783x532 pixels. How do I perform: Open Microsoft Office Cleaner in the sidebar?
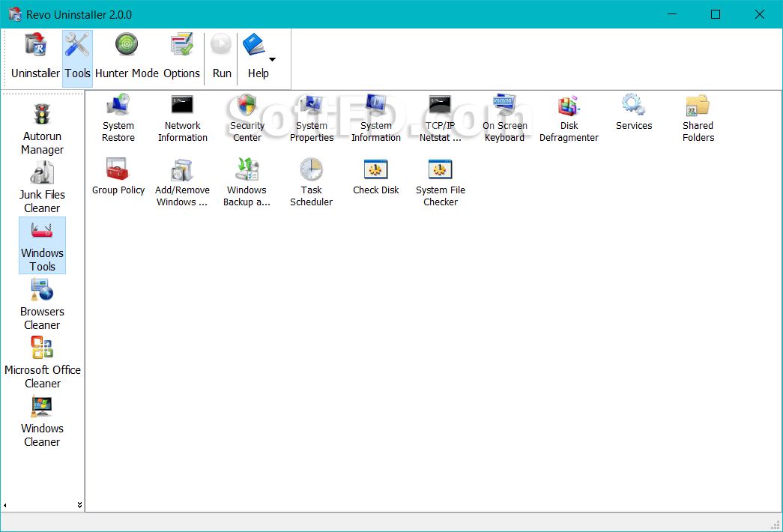[43, 363]
